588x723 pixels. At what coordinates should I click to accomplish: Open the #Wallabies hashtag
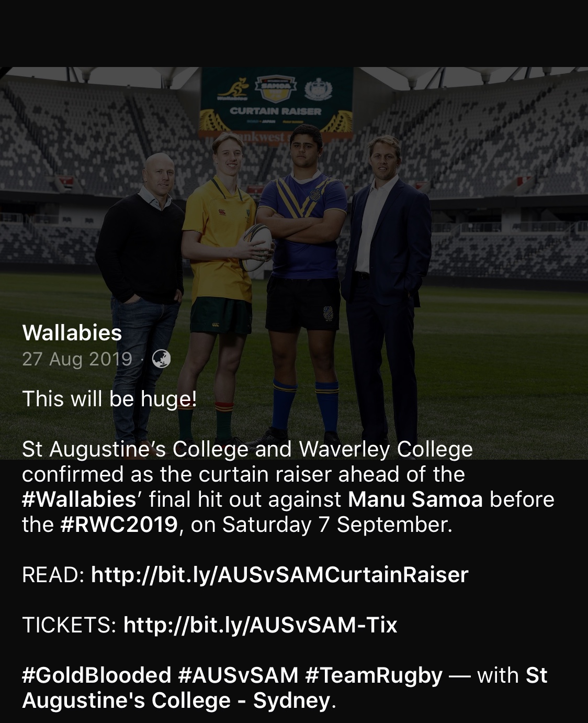pyautogui.click(x=79, y=499)
